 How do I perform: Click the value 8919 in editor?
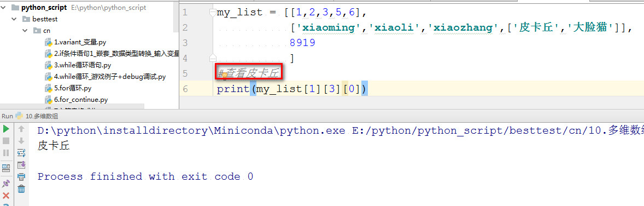pyautogui.click(x=302, y=42)
